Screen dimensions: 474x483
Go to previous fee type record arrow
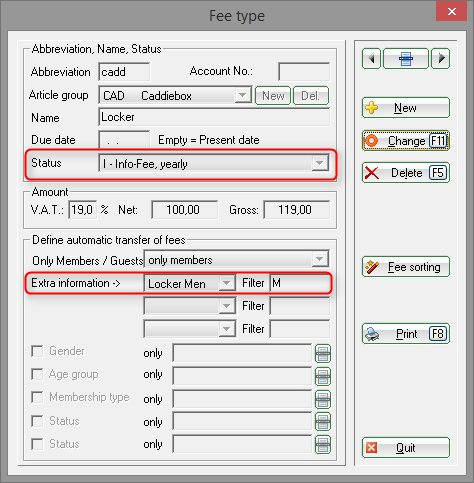(x=371, y=59)
